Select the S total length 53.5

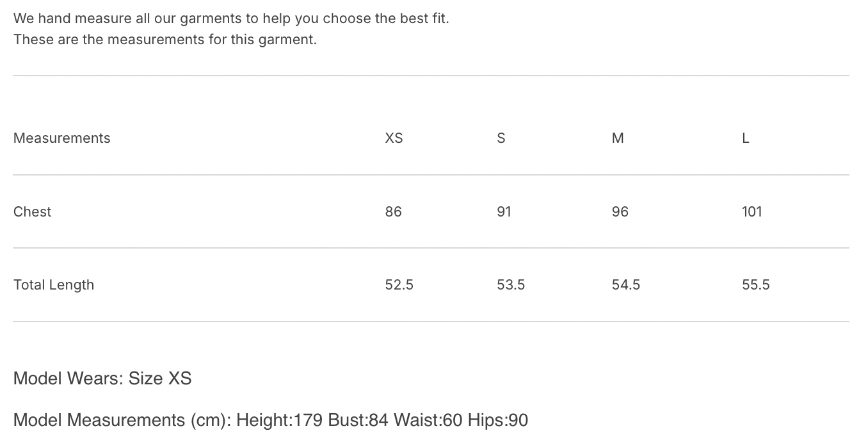coord(511,285)
